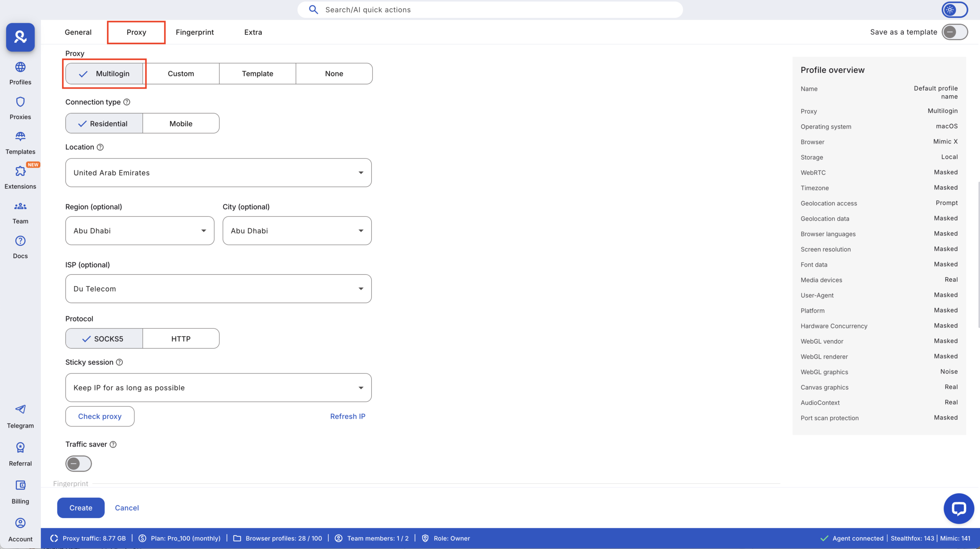
Task: Open the Billing wallet icon
Action: [x=20, y=485]
